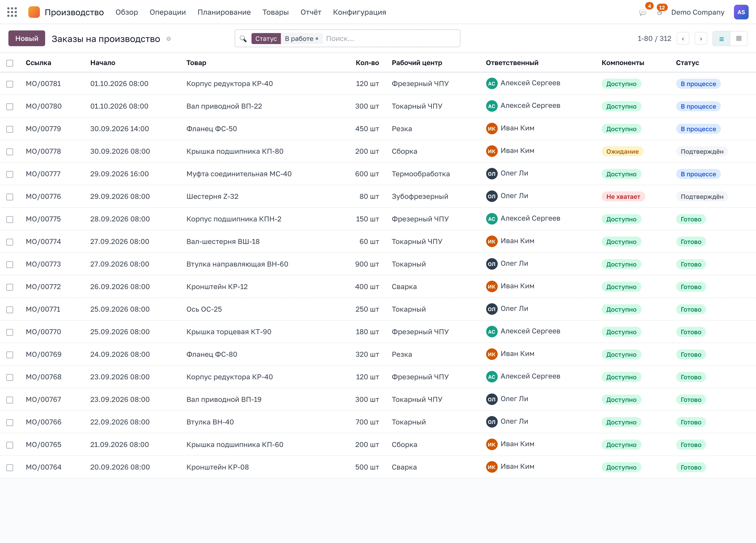Click Не хватает badge in MO/00776 row
This screenshot has width=756, height=543.
tap(623, 196)
